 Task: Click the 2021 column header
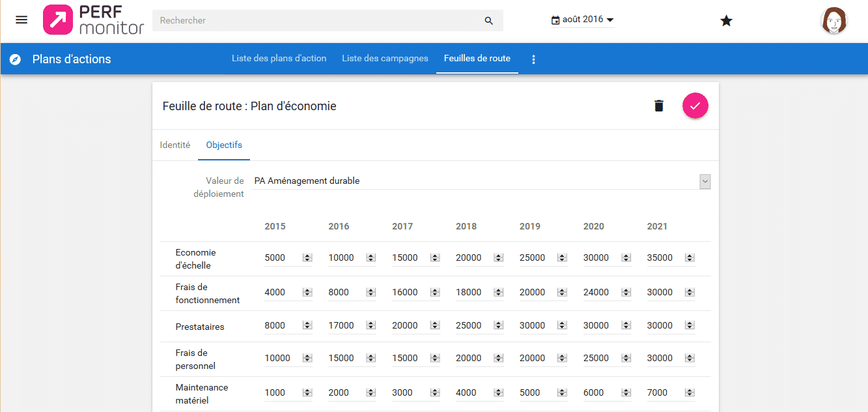[657, 227]
